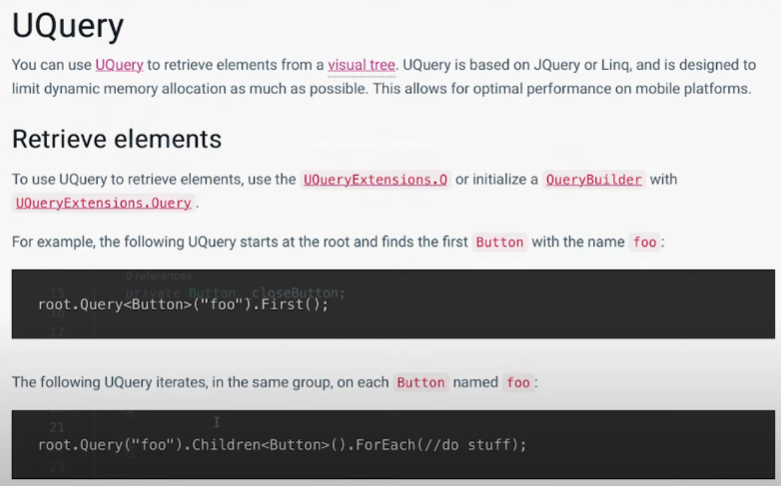Click the root.Query<Button>("foo").First(); code line
781x486 pixels.
point(183,304)
